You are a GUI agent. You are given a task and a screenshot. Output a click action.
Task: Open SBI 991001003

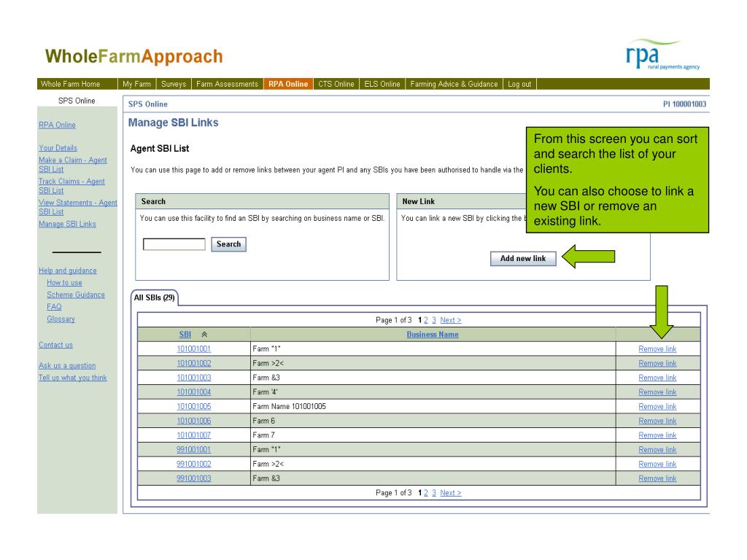coord(194,478)
